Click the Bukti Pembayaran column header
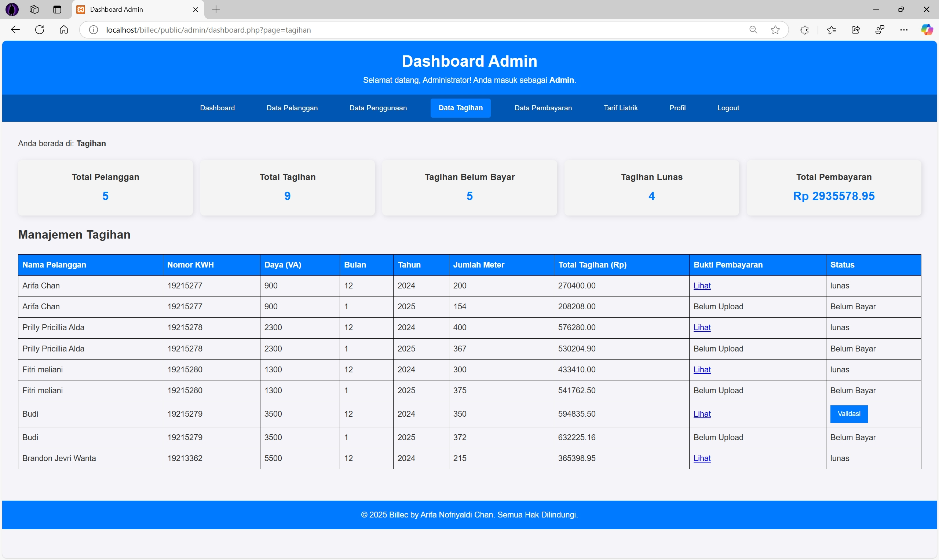 (x=758, y=265)
